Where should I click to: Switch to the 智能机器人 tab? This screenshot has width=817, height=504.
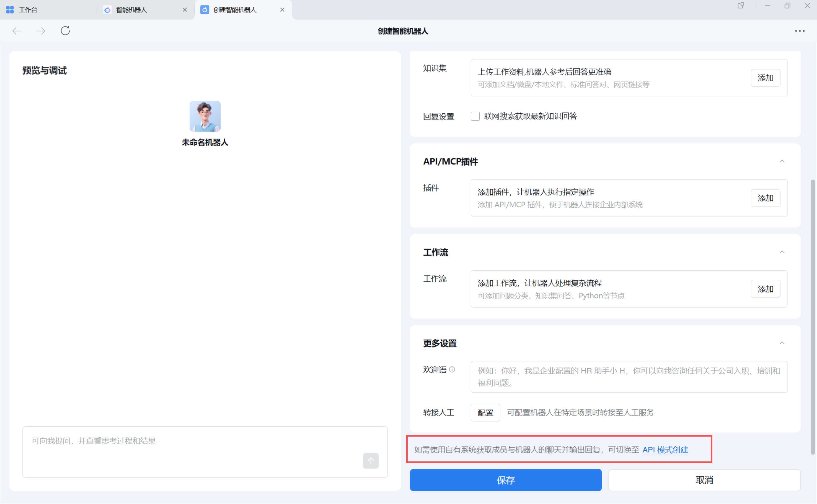[x=131, y=10]
